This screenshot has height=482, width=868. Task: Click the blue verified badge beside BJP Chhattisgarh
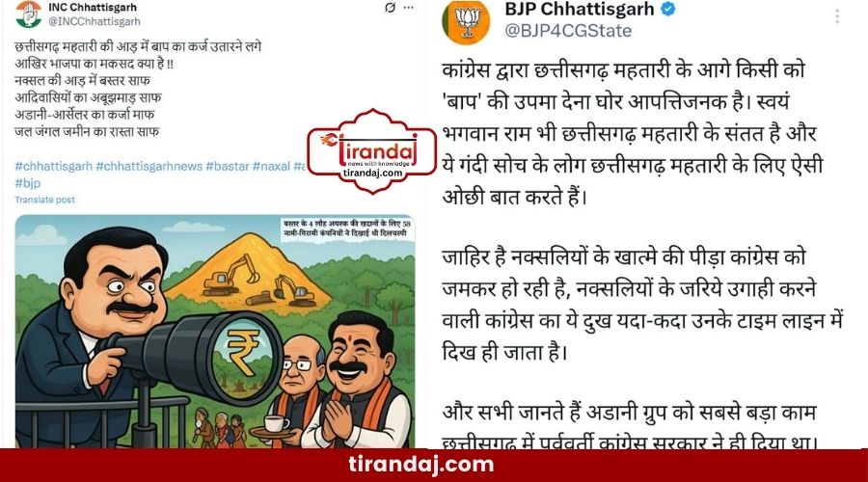tap(668, 10)
